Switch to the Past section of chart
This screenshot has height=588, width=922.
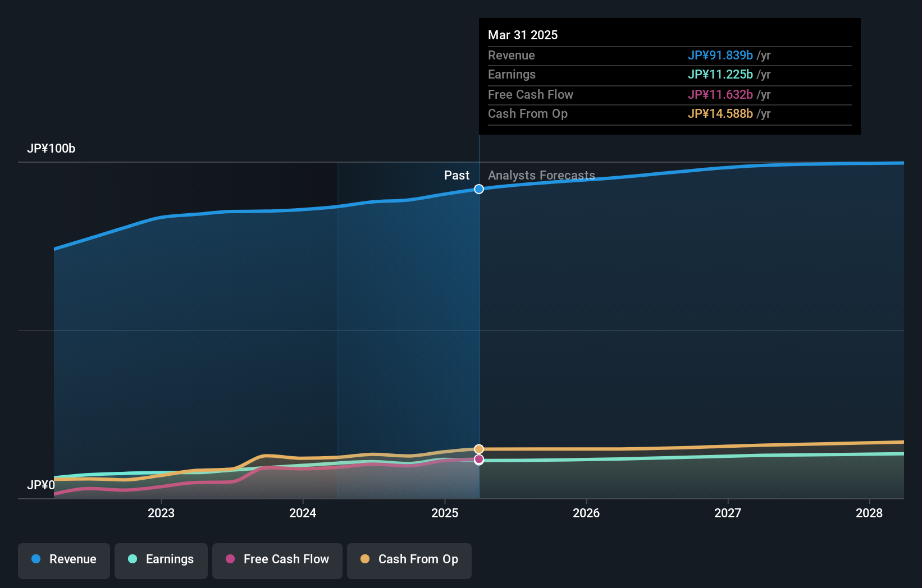click(457, 175)
